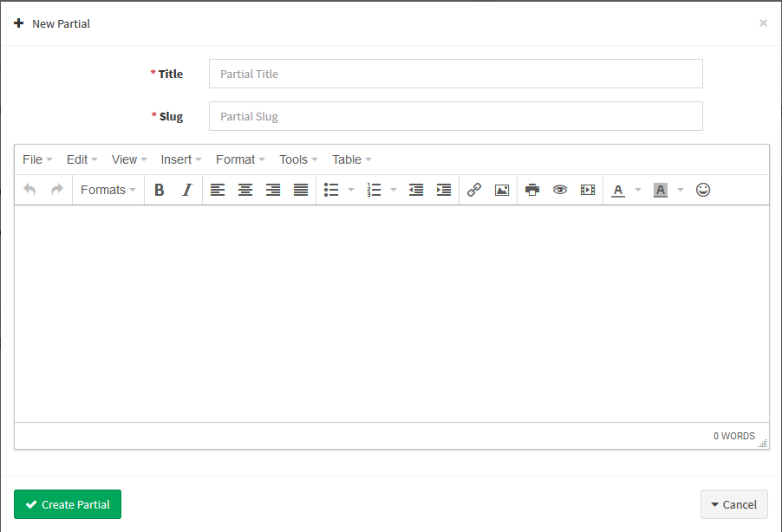Print the editor content
Screen dimensions: 782x532
pyautogui.click(x=532, y=190)
